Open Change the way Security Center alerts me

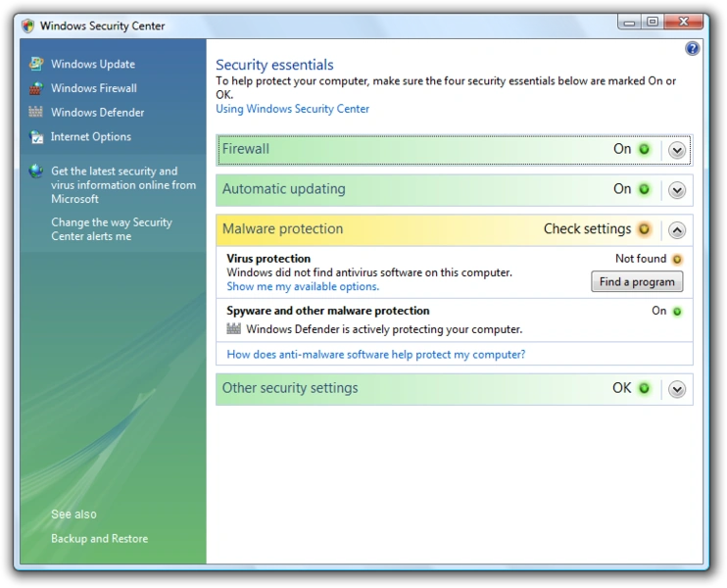point(112,229)
